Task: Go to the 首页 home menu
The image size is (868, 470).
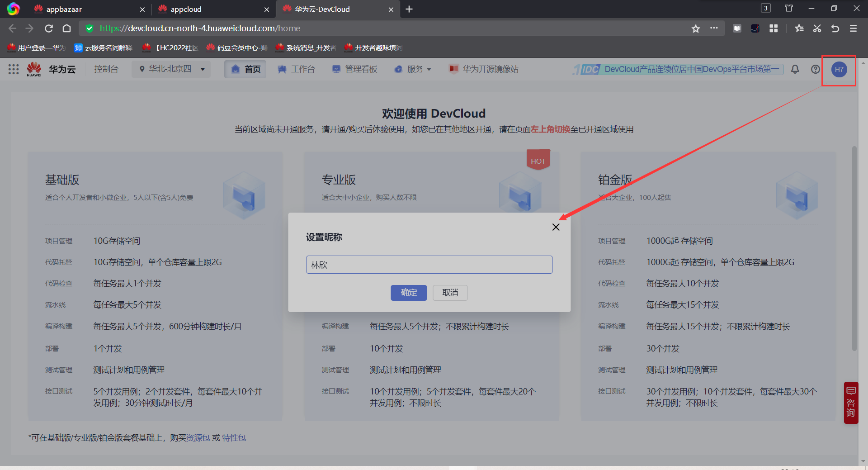Action: click(245, 69)
